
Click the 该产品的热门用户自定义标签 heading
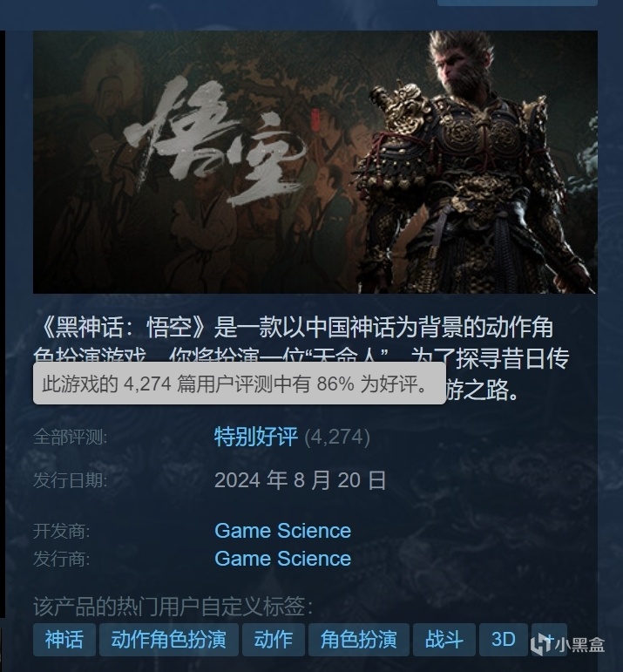pos(173,606)
